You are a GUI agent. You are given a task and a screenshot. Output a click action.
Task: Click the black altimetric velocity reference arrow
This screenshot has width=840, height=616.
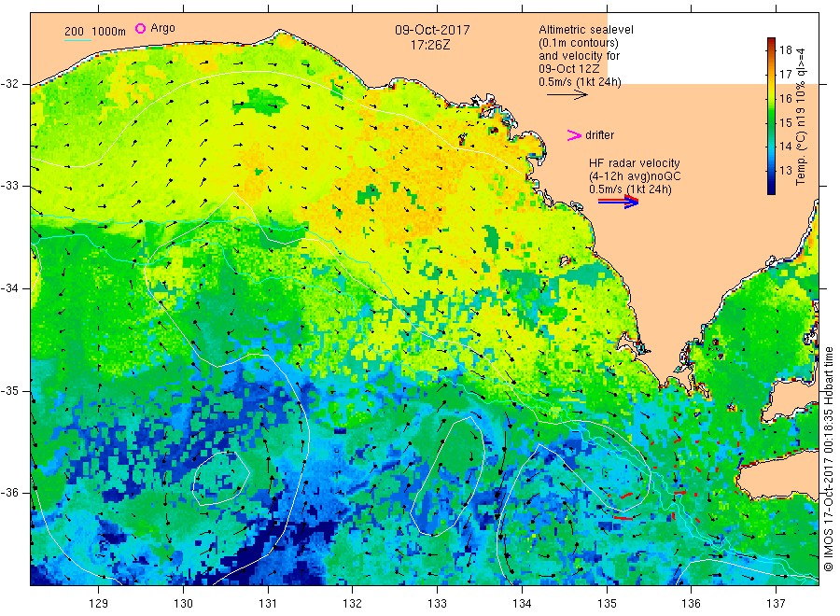point(567,95)
